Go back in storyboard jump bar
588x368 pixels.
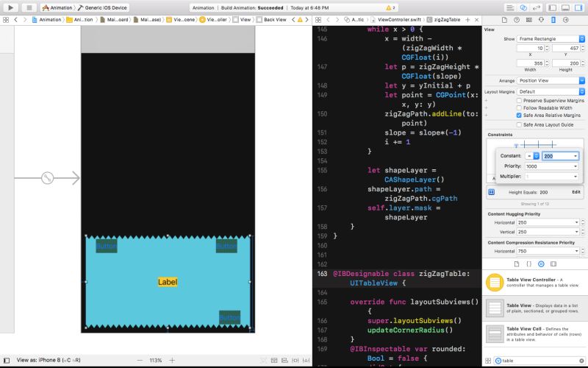15,20
